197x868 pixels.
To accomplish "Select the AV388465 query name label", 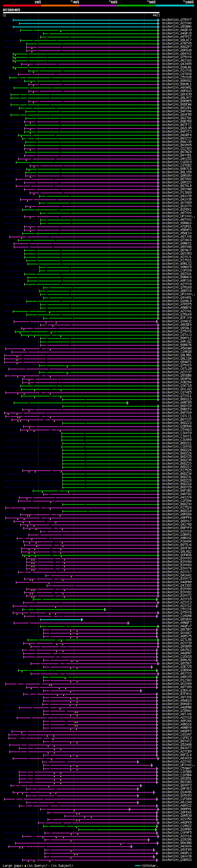I will (x=11, y=10).
